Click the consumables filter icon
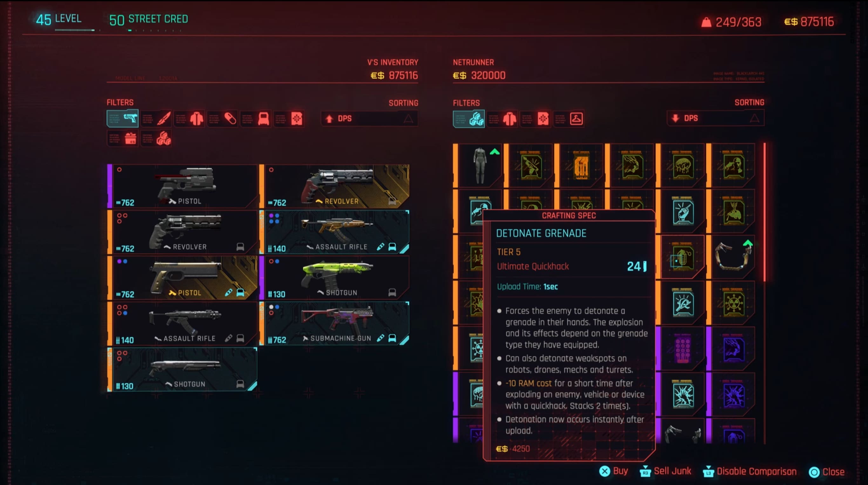 (x=230, y=118)
